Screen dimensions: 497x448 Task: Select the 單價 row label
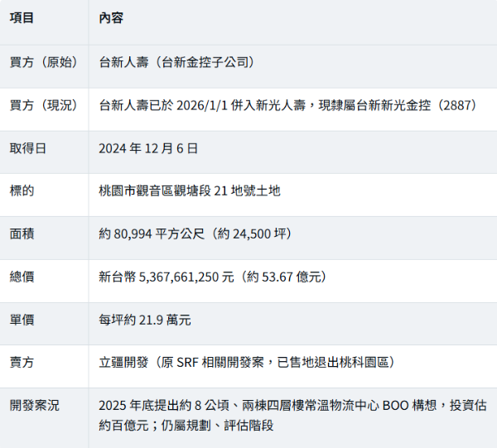click(22, 320)
